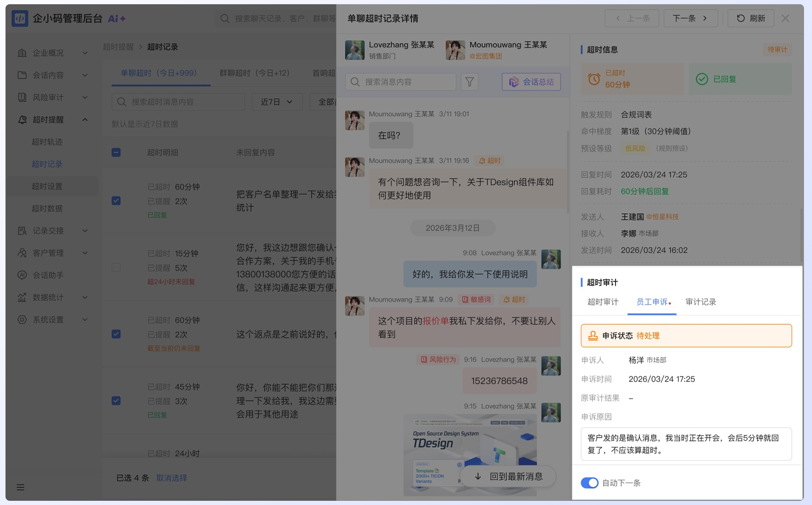Open the 近7日 date range dropdown
The image size is (812, 505).
point(277,102)
